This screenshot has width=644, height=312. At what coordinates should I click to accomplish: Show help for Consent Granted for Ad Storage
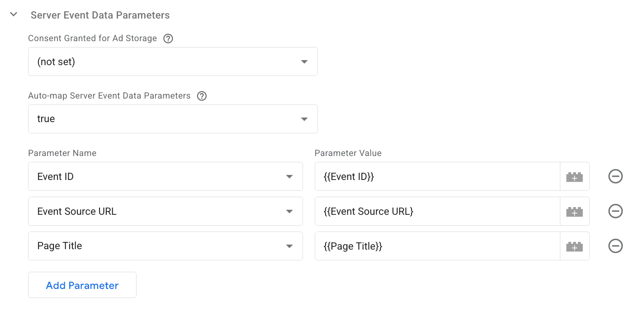pos(168,38)
